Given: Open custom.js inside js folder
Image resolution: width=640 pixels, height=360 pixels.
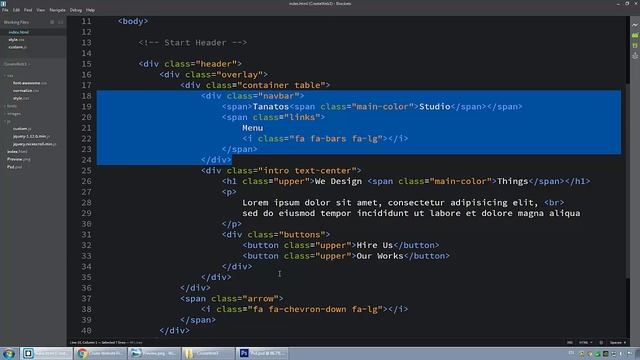Looking at the screenshot, I should click(22, 129).
